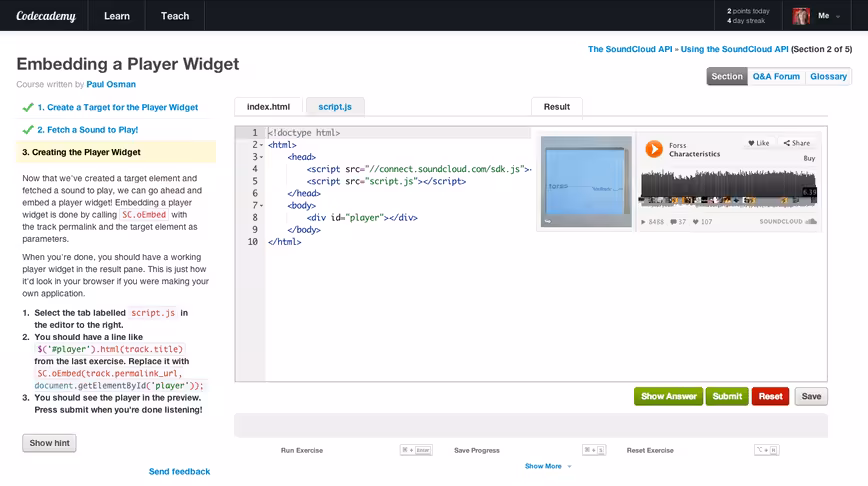868x486 pixels.
Task: Open The SoundCloud API course link
Action: (630, 49)
